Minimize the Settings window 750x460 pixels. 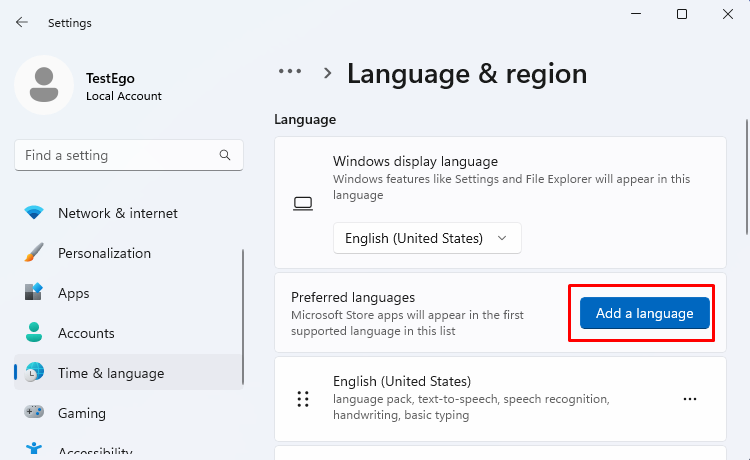(636, 14)
